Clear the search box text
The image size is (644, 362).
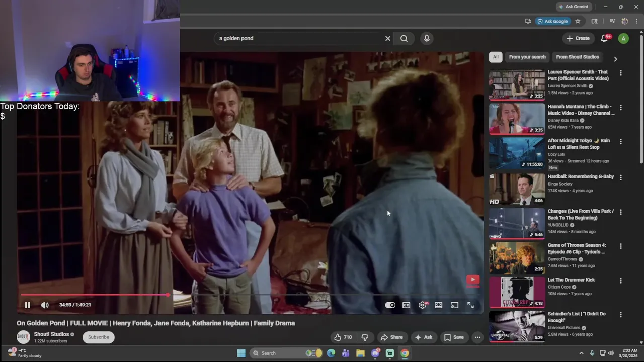388,38
